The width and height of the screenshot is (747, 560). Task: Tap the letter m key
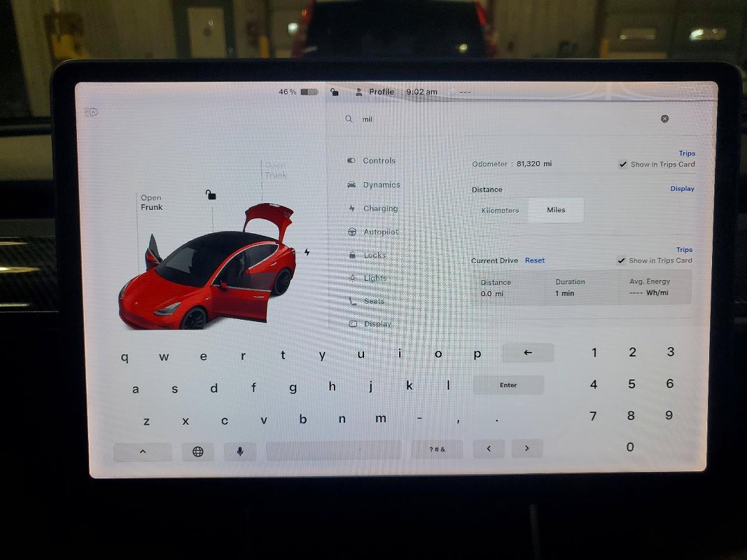tap(381, 418)
